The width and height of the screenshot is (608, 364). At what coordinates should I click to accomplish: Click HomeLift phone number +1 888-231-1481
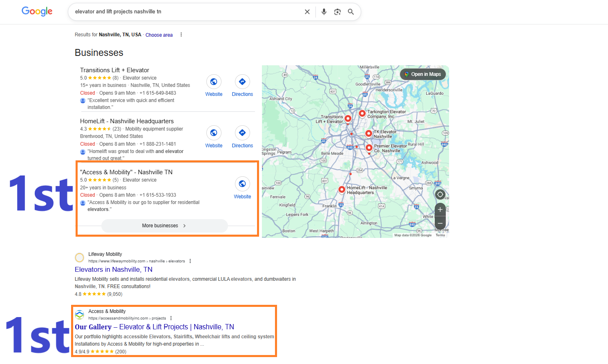coord(158,144)
